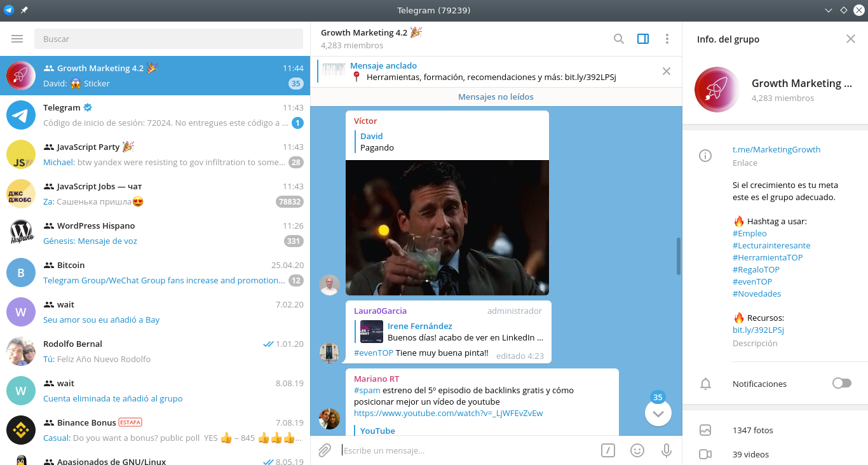Screen dimensions: 868x465
Task: Click the 78832 unread badge on JavaScript Jobs
Action: coord(289,201)
